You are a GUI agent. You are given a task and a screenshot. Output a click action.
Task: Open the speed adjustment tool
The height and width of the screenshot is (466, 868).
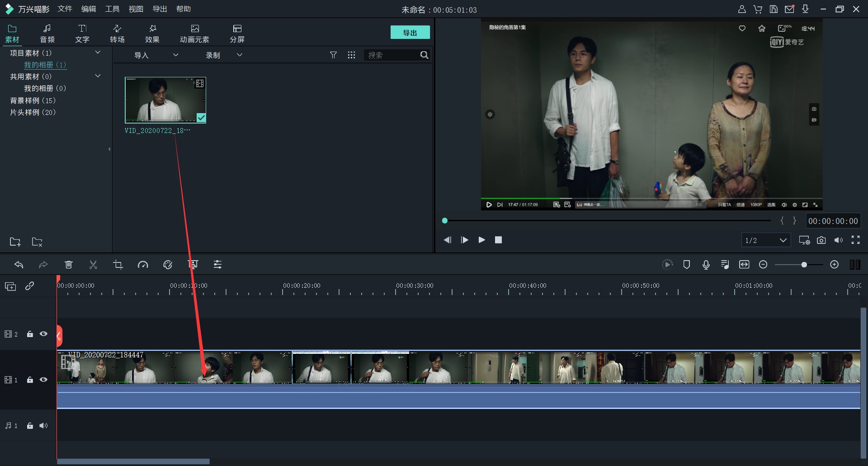(x=143, y=265)
